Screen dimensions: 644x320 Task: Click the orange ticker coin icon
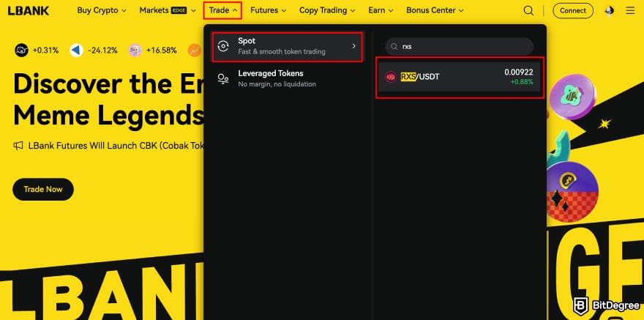pyautogui.click(x=195, y=51)
